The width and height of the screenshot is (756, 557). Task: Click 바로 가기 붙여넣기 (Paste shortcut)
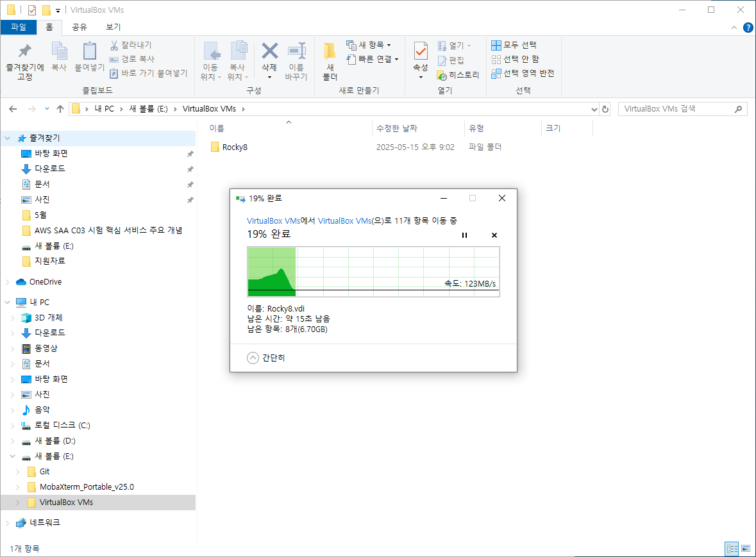(149, 73)
